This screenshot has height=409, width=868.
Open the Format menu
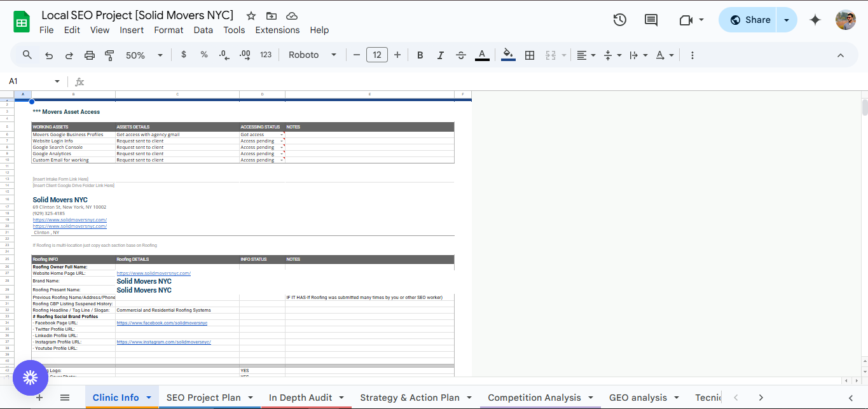coord(168,30)
